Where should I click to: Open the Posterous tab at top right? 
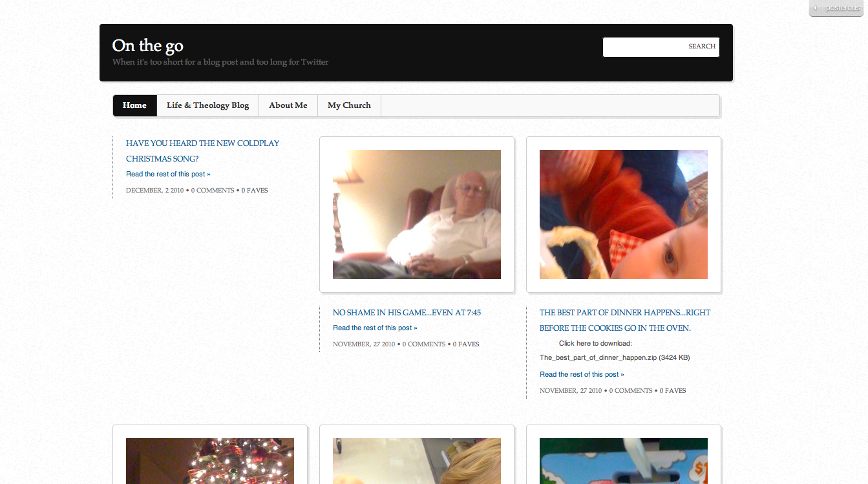(838, 8)
